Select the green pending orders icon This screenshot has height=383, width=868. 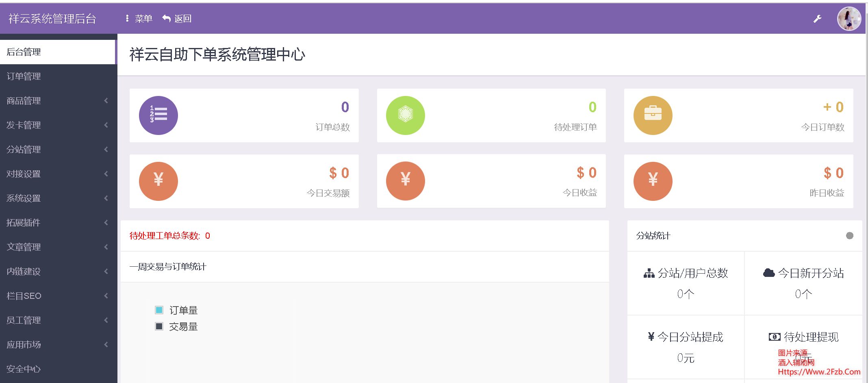point(405,115)
